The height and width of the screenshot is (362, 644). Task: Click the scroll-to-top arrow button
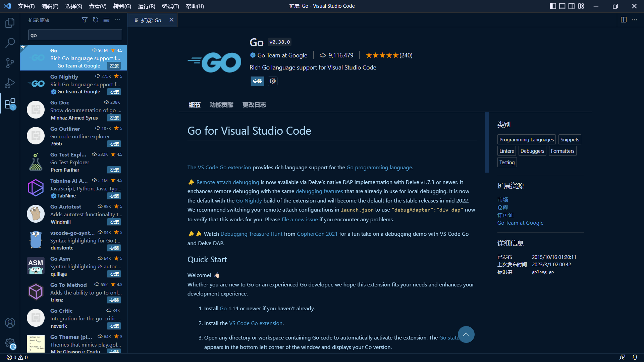(466, 334)
